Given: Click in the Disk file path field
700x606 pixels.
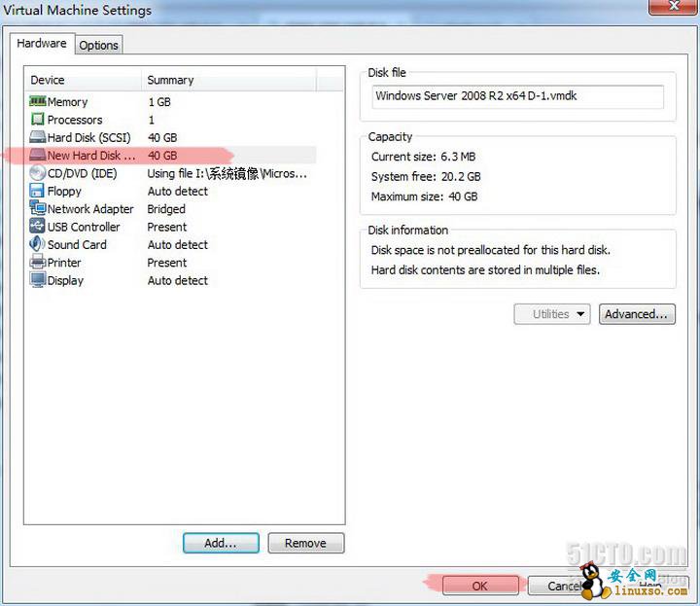Looking at the screenshot, I should pyautogui.click(x=517, y=96).
